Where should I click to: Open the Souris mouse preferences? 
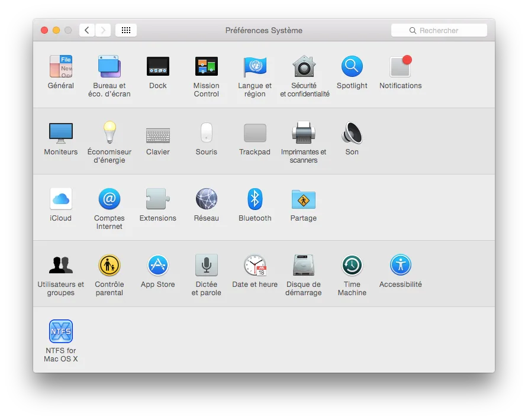point(207,133)
